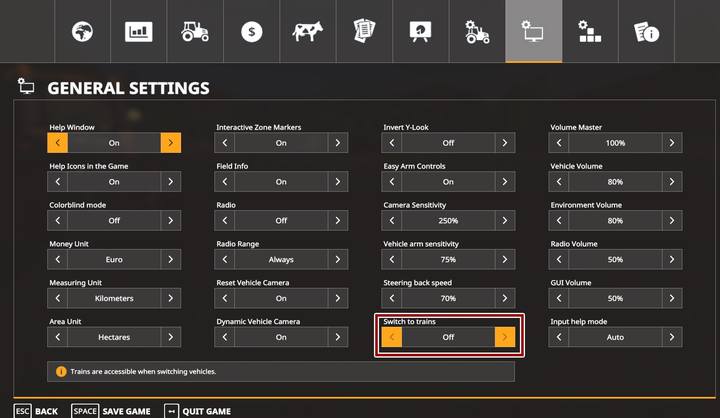
Task: Increase Volume Master with the right arrow
Action: click(x=672, y=143)
